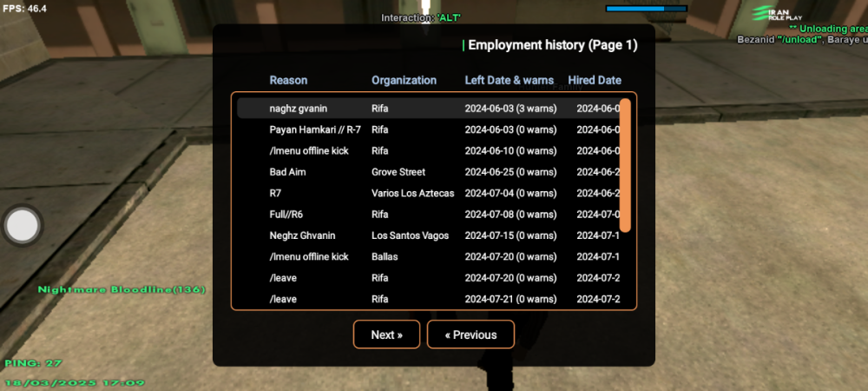Select the Payan Hamkari // R-7 row
868x391 pixels.
[429, 129]
